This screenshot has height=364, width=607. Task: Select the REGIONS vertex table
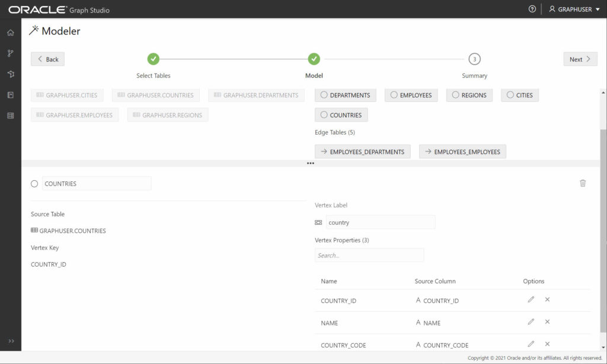tap(469, 95)
